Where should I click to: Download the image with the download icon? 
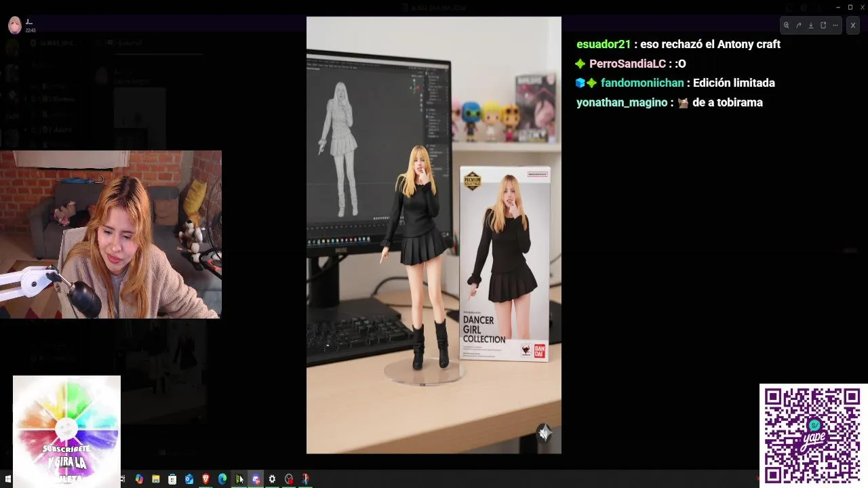tap(811, 26)
